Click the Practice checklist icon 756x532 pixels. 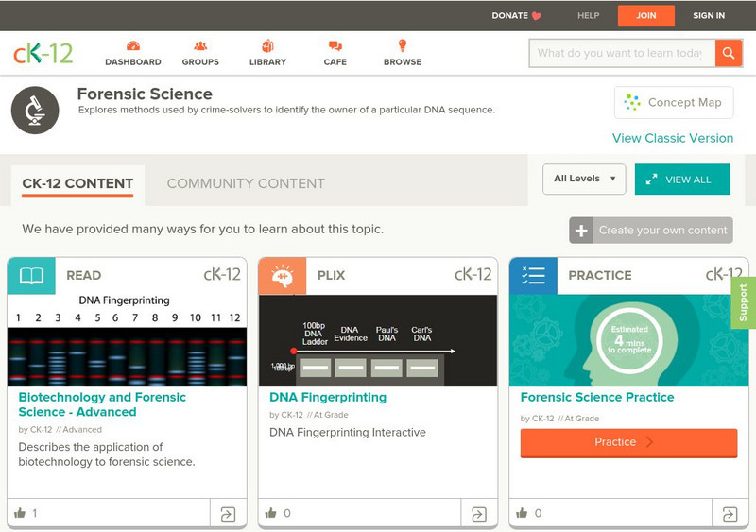pos(533,276)
